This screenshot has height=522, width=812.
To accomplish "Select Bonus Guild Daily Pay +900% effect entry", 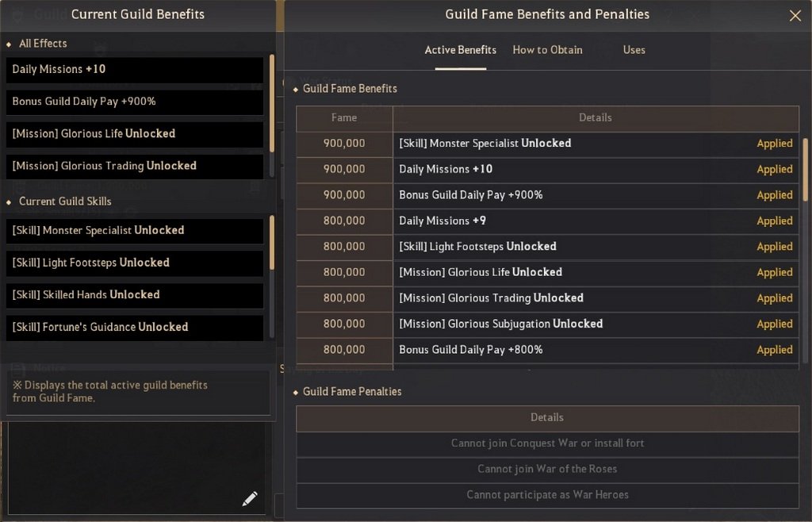I will coord(135,102).
